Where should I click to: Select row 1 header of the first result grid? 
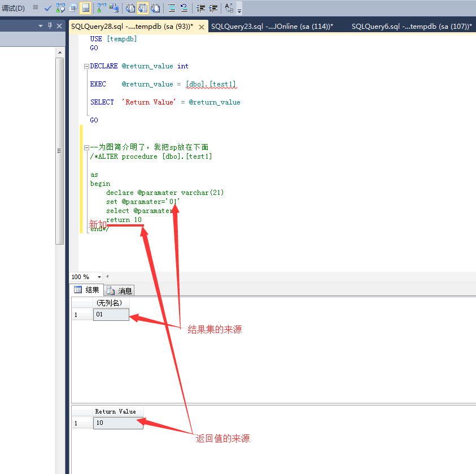[x=82, y=314]
